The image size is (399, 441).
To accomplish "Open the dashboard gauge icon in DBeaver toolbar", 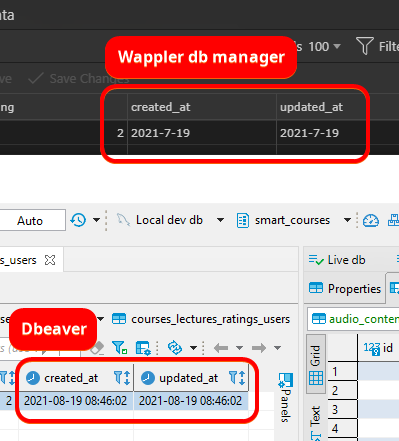I will pos(371,220).
